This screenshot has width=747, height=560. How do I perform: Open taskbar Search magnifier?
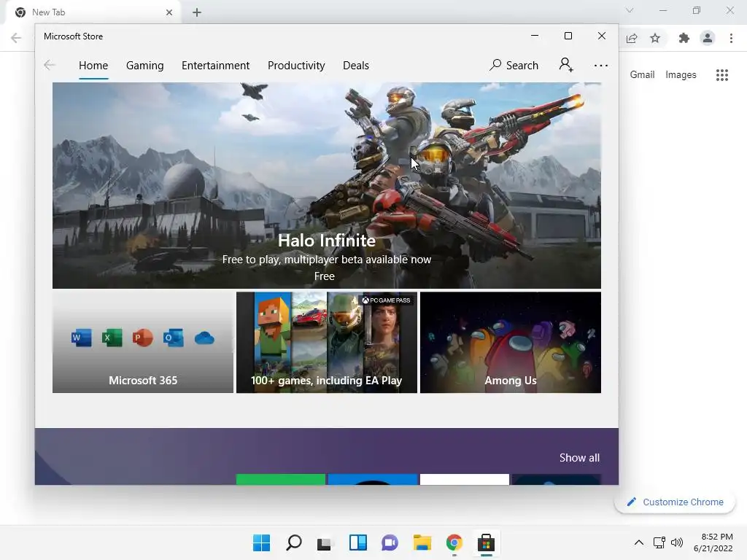click(293, 542)
